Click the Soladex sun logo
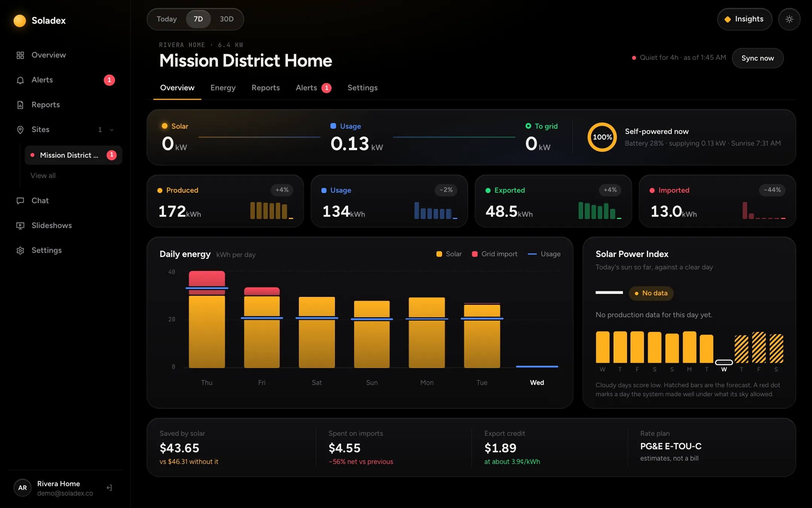 pos(20,20)
